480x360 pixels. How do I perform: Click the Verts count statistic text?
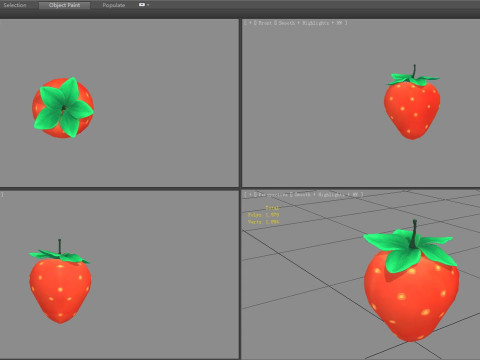(263, 222)
